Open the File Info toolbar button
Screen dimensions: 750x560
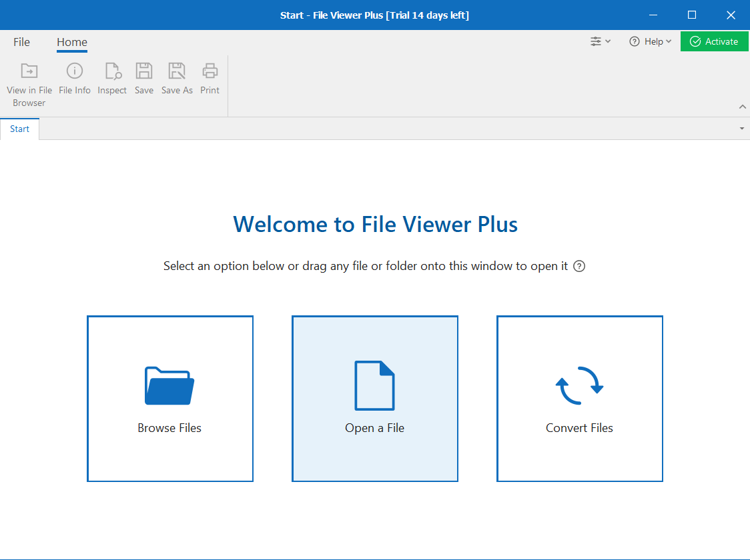[75, 78]
